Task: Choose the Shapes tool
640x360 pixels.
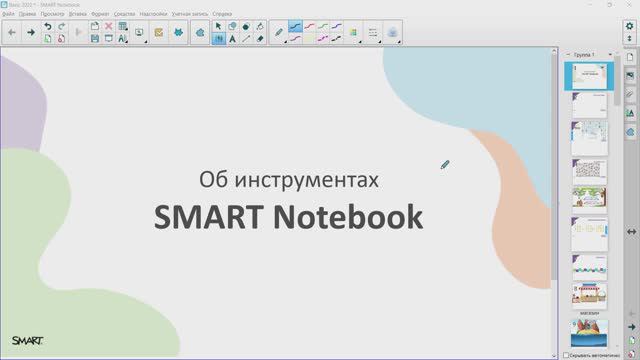Action: tap(232, 27)
